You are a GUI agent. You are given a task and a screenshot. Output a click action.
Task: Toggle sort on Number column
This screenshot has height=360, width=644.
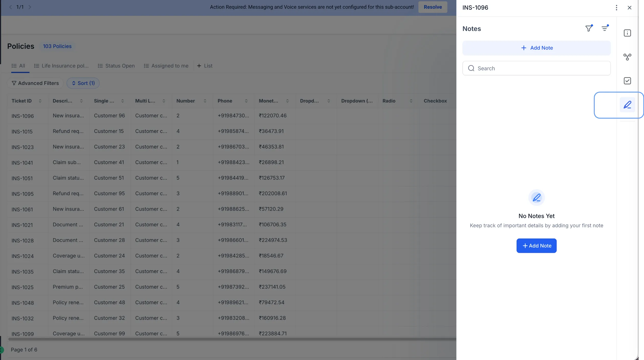point(205,101)
